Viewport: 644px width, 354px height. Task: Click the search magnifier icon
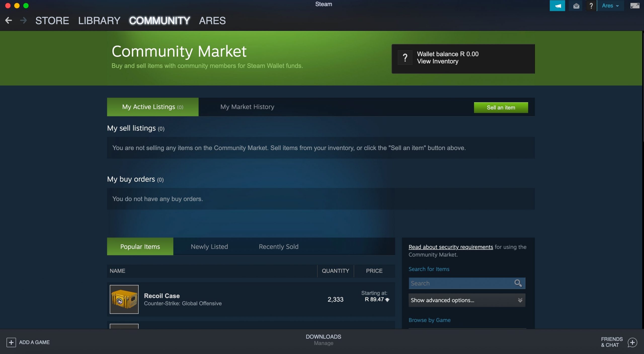coord(518,283)
